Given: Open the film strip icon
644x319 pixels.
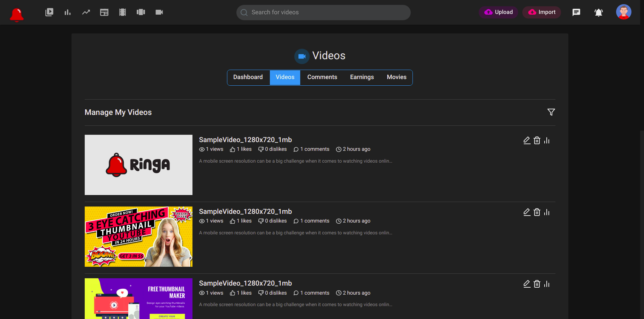Looking at the screenshot, I should [122, 12].
